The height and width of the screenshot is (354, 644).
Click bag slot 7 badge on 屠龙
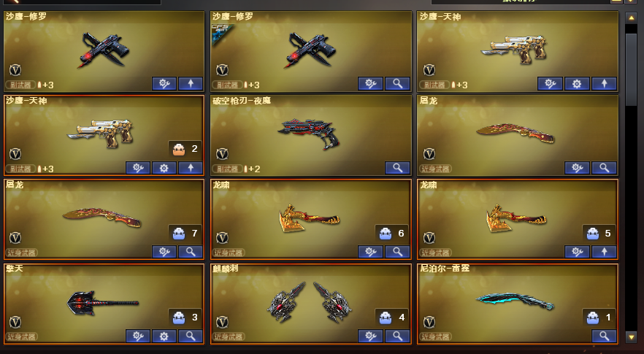tap(185, 234)
